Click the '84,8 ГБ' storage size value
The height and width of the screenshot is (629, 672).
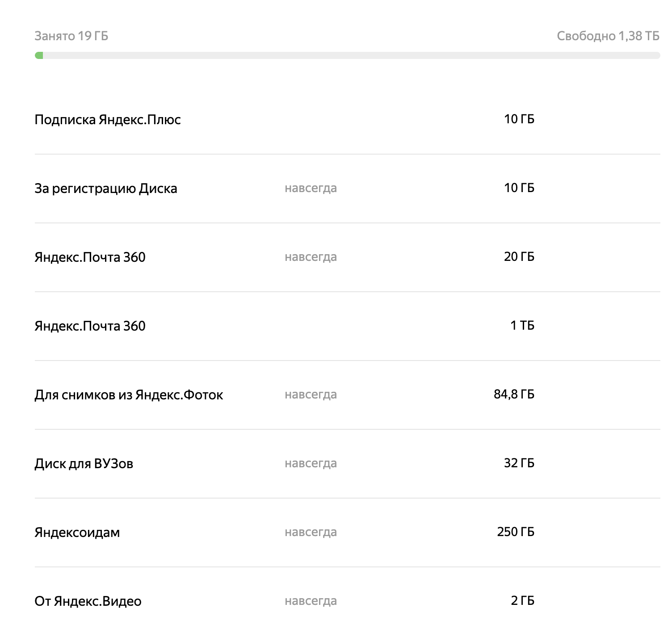coord(514,394)
